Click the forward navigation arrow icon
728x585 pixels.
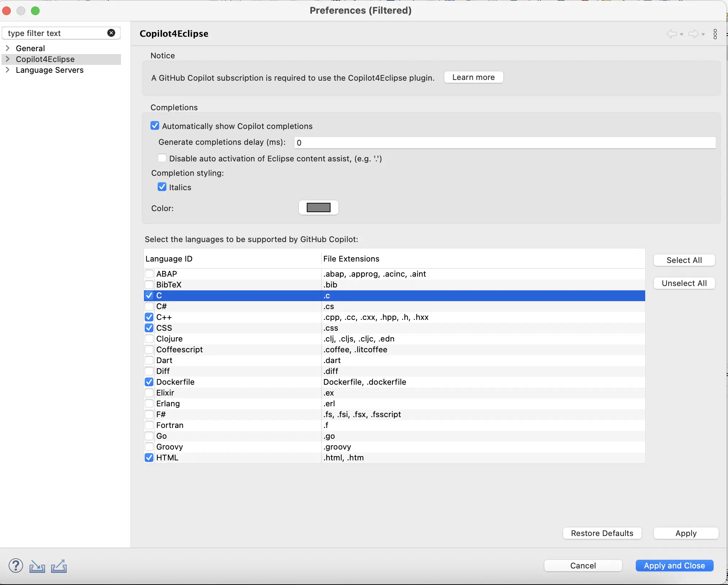click(x=693, y=34)
